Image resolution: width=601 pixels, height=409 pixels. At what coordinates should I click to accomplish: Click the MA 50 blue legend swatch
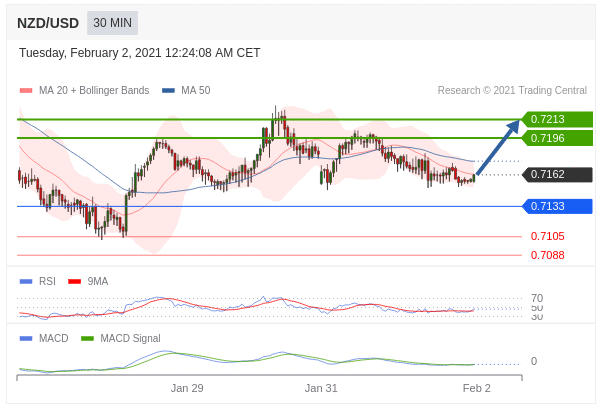click(x=168, y=90)
